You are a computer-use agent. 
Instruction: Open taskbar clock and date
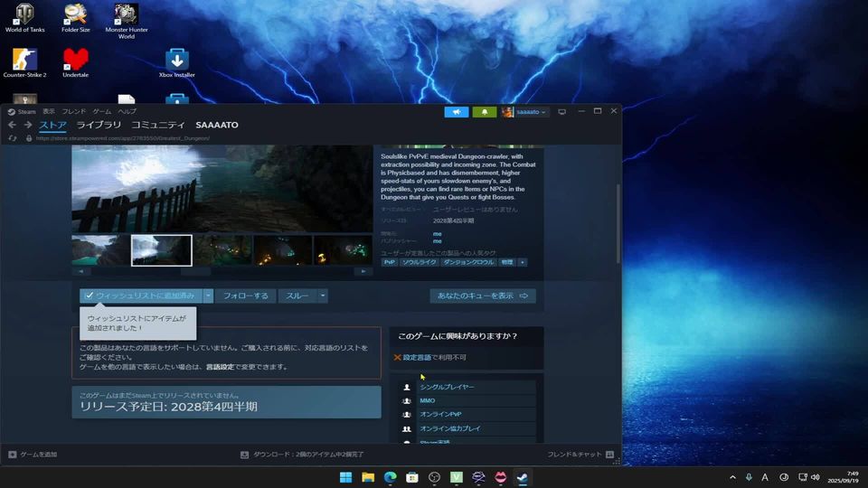pos(843,477)
